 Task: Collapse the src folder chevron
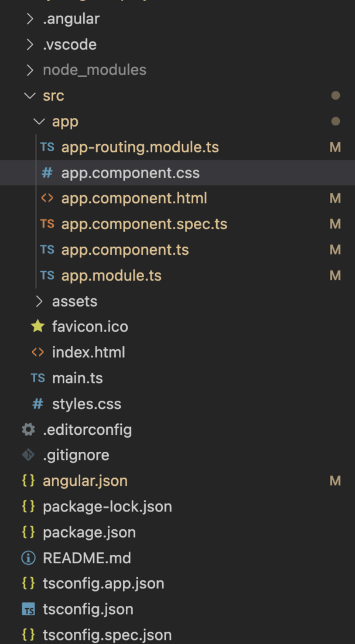29,96
